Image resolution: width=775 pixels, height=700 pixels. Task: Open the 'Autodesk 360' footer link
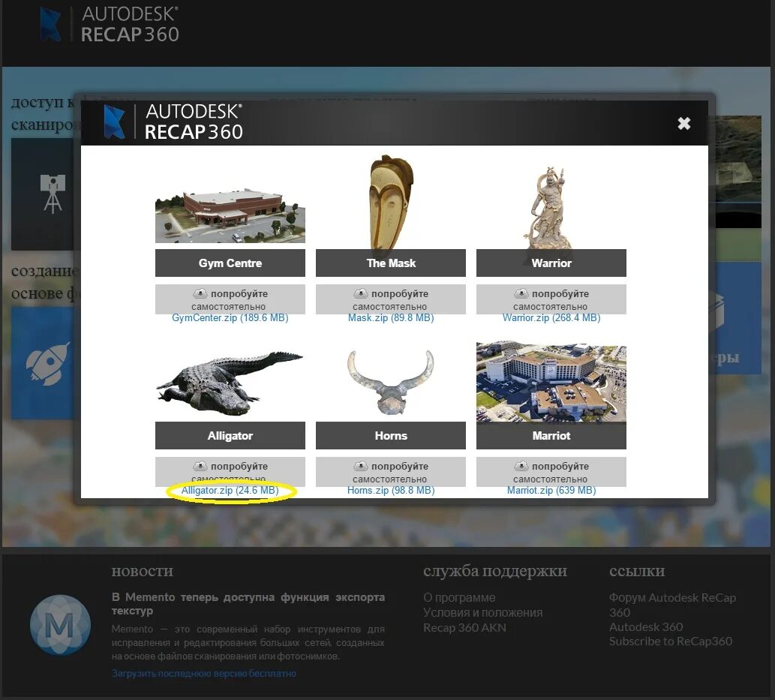[646, 626]
